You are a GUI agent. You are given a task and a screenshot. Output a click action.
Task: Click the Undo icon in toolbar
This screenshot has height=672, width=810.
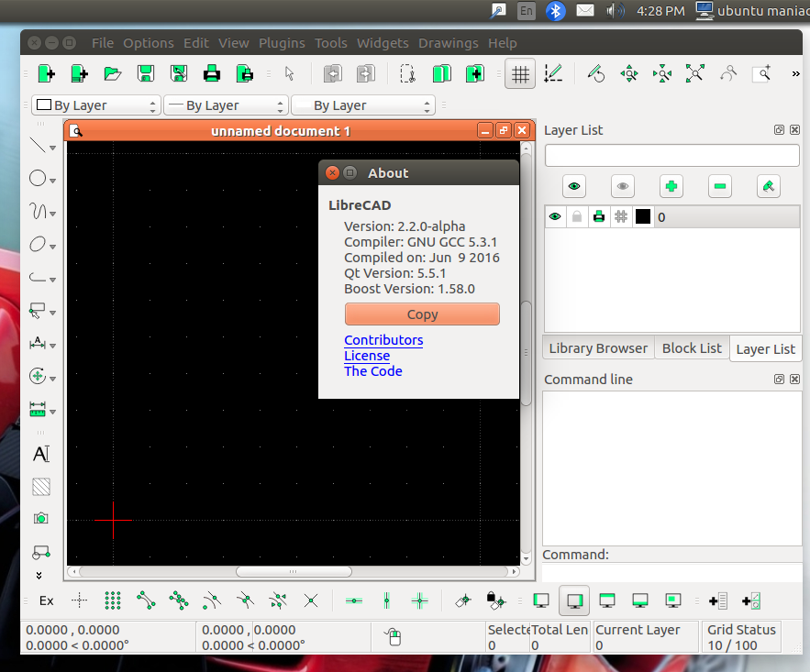[333, 74]
